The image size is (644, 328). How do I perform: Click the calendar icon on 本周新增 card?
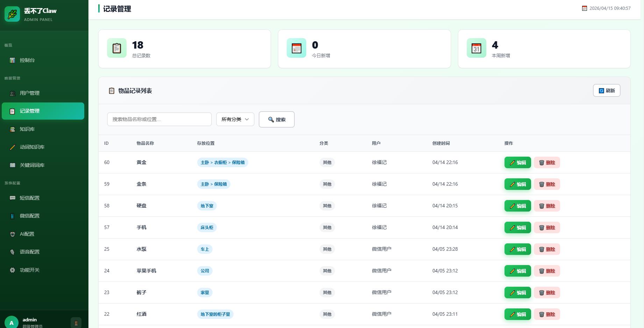coord(476,48)
